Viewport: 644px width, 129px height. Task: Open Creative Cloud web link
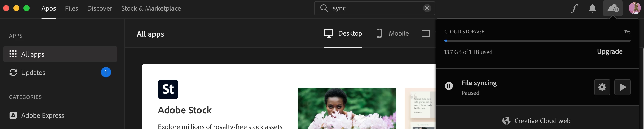point(536,121)
